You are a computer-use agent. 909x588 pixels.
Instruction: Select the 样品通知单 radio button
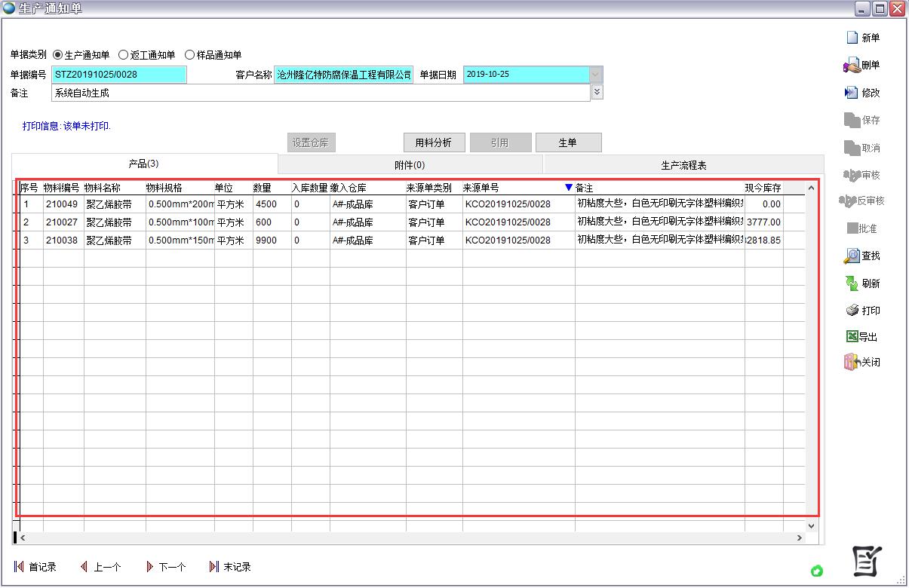[190, 55]
